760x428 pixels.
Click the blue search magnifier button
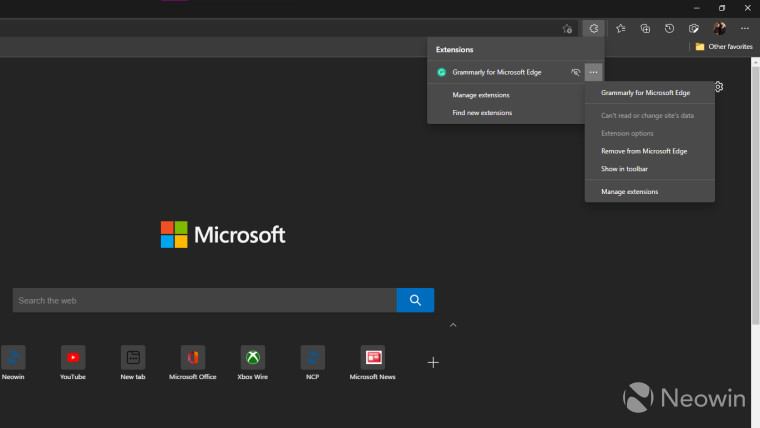[x=415, y=300]
